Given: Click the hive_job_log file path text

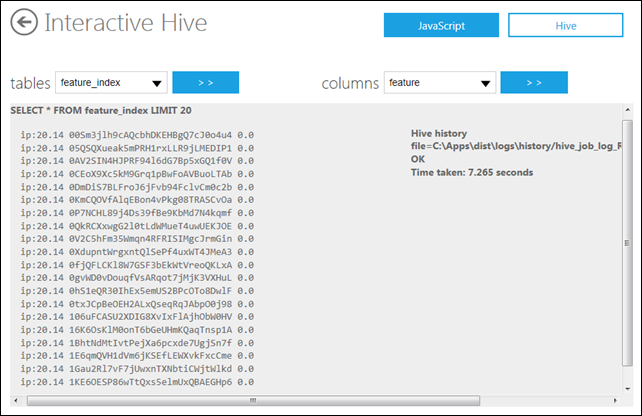Looking at the screenshot, I should [516, 146].
